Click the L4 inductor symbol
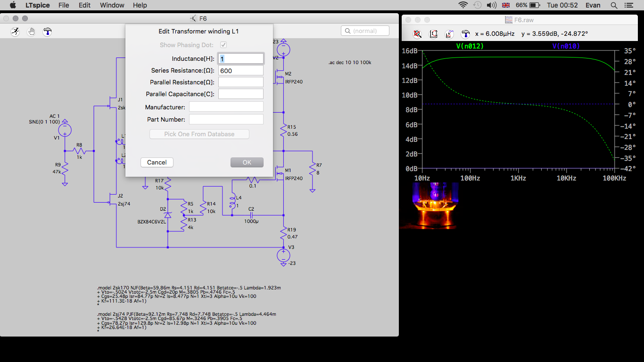 click(x=232, y=202)
